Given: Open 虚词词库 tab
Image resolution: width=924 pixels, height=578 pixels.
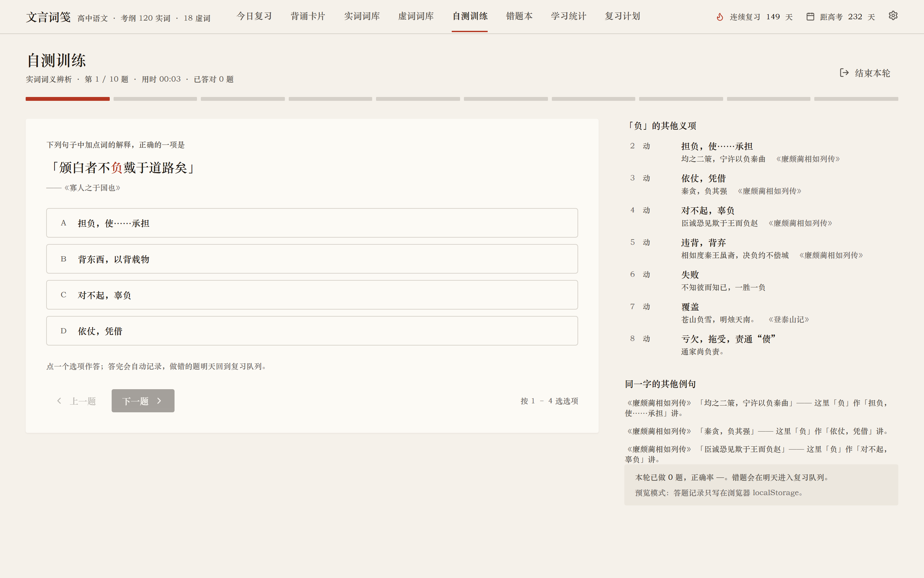Looking at the screenshot, I should point(416,16).
